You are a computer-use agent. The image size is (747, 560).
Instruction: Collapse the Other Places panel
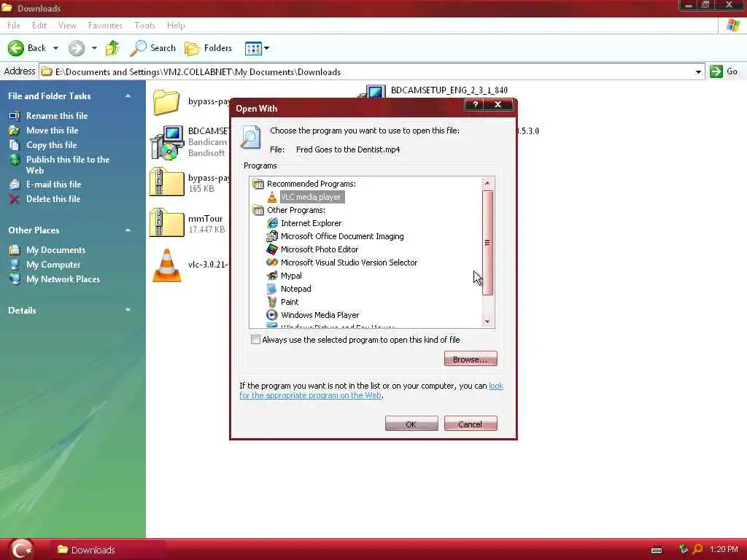pyautogui.click(x=128, y=230)
